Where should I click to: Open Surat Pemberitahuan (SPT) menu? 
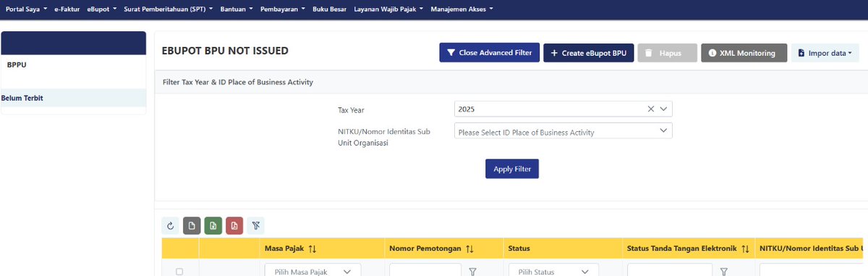[168, 9]
